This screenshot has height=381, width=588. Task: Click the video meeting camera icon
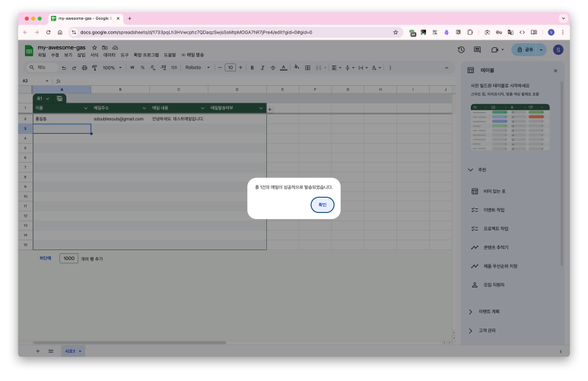click(x=494, y=49)
